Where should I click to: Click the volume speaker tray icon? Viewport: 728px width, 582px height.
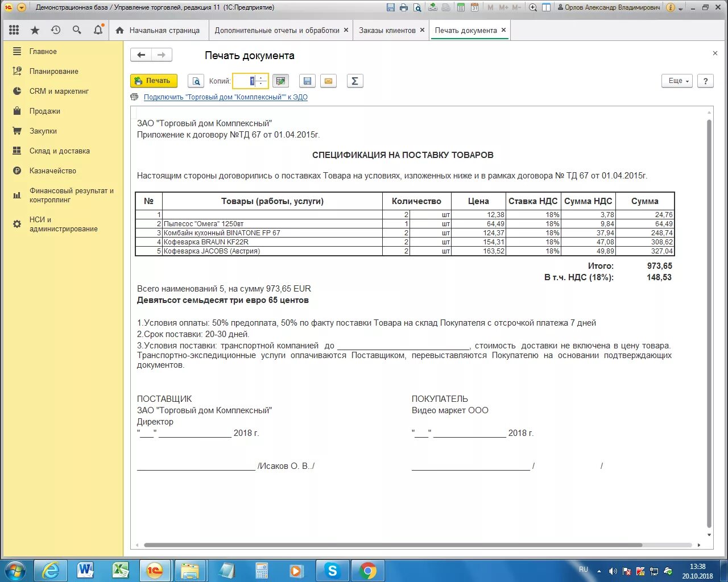coord(613,571)
